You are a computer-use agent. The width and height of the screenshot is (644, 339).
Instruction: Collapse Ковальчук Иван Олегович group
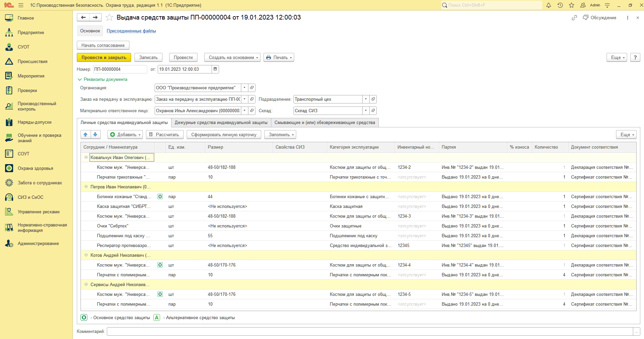pyautogui.click(x=86, y=157)
